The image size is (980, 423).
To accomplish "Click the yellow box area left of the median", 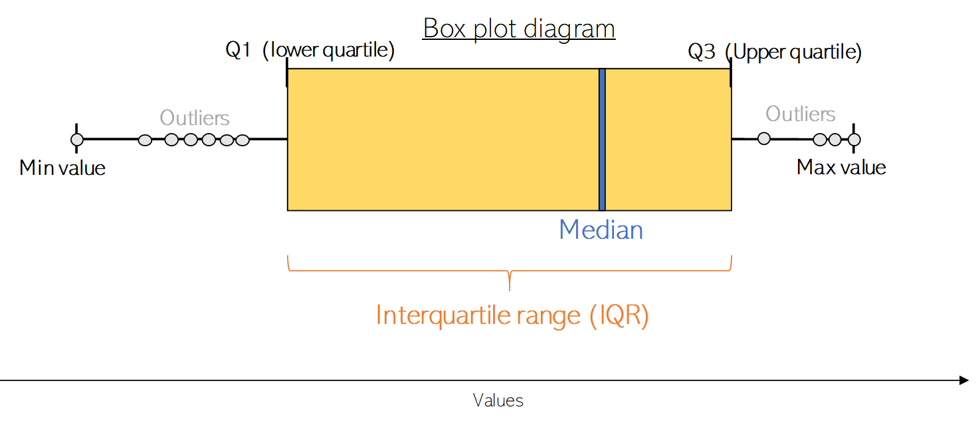I will tap(442, 140).
